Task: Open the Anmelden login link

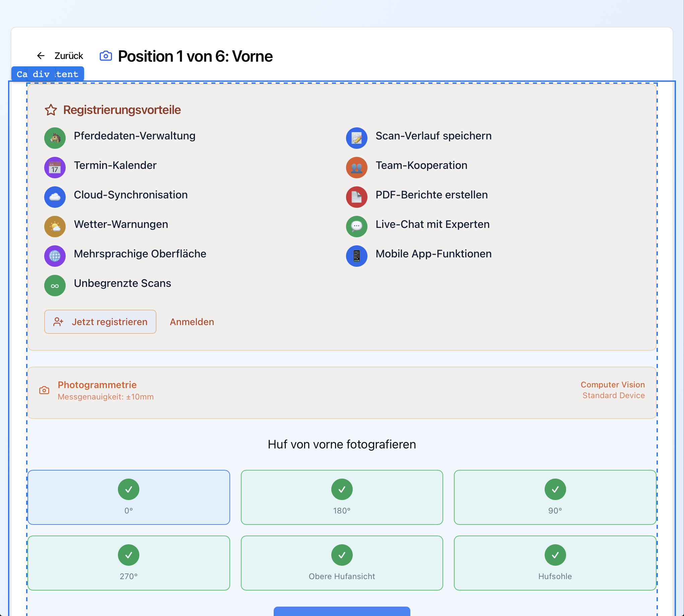Action: click(192, 322)
